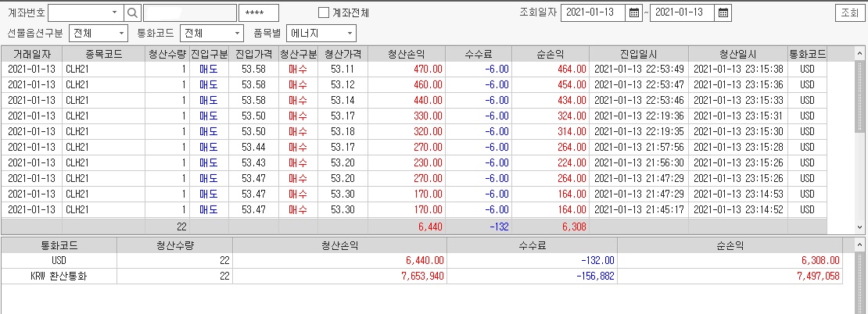Image resolution: width=868 pixels, height=314 pixels.
Task: Select the first CLH21 row with 470.00 profit
Action: 414,69
